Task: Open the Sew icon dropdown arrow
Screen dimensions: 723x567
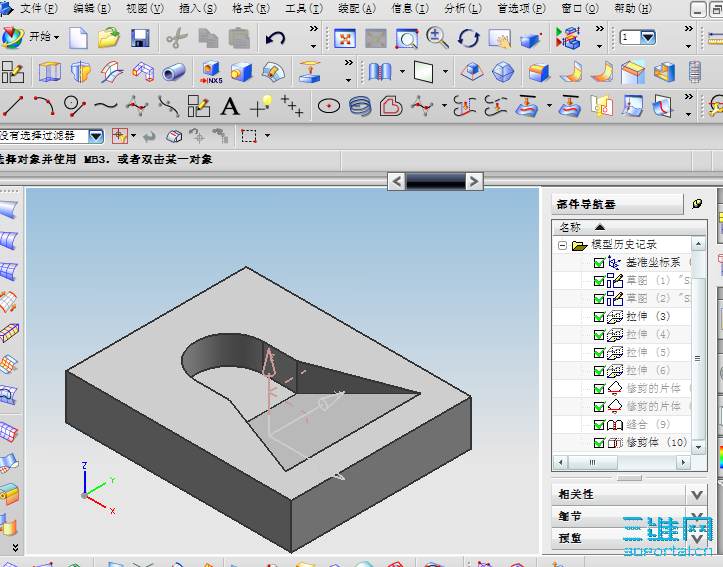Action: click(x=403, y=71)
